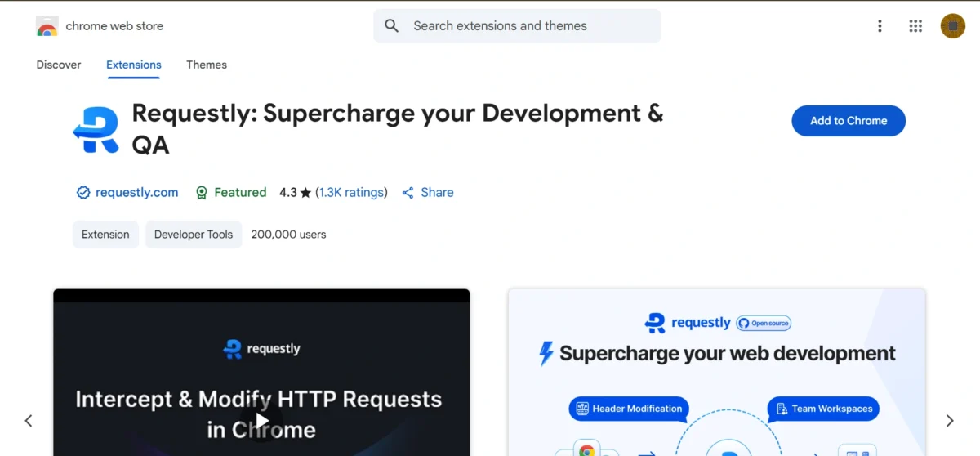The image size is (980, 456).
Task: Click the Share link text
Action: 437,193
